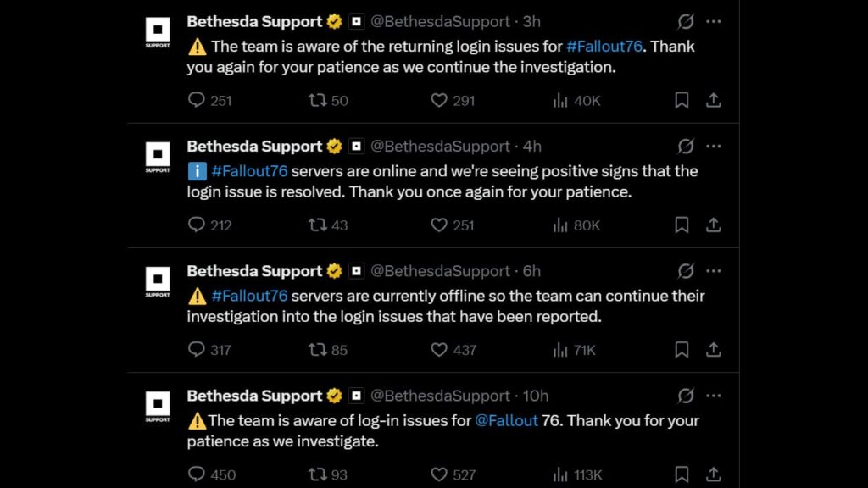
Task: Open the #Fallout76 hashtag in the 3h tweet
Action: click(604, 47)
